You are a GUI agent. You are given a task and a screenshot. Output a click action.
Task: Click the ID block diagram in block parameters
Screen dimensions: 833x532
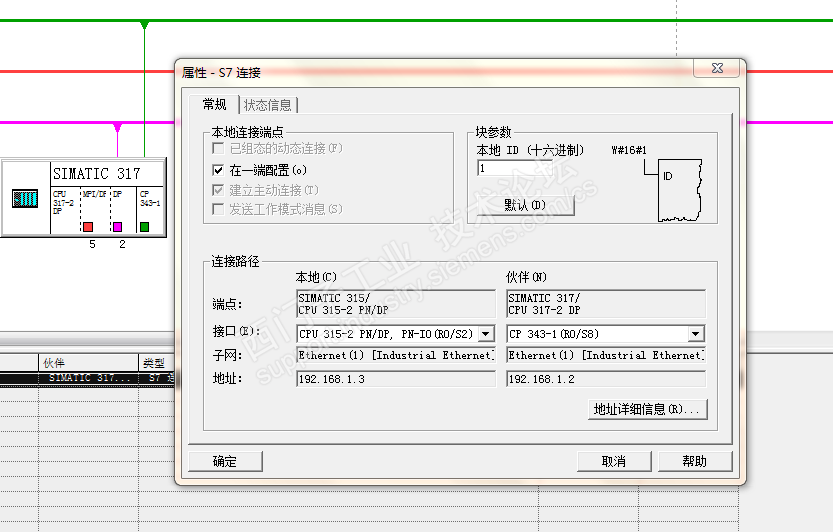(x=679, y=190)
